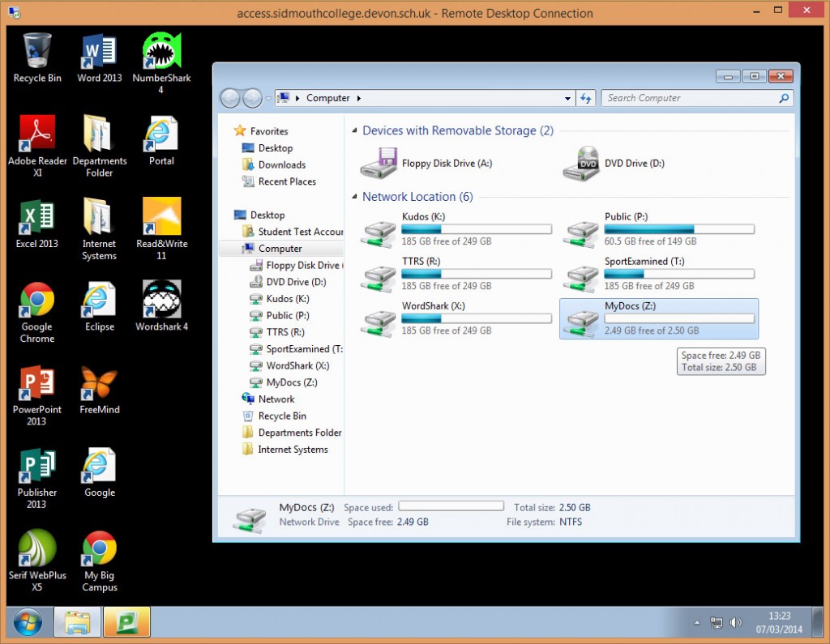Click the Back navigation button

(230, 99)
